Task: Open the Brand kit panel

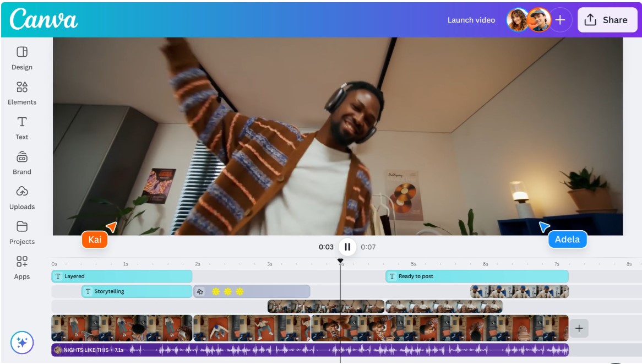Action: pos(22,162)
